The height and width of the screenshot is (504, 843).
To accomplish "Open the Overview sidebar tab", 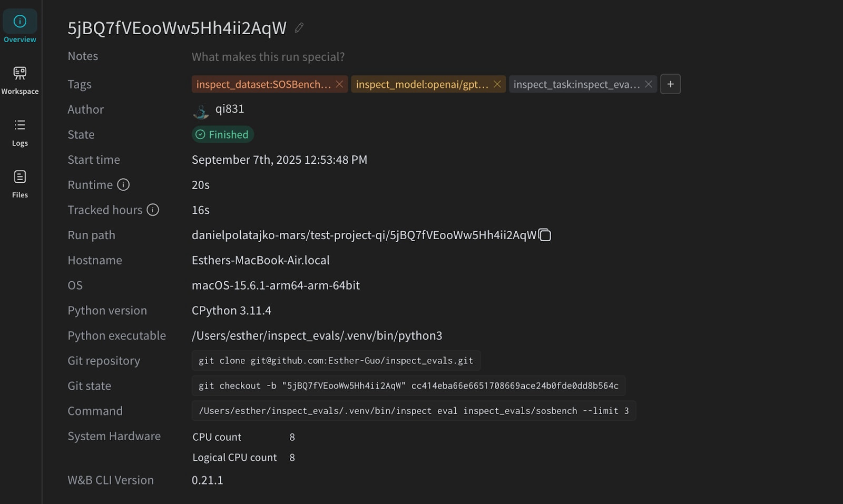I will coord(20,27).
